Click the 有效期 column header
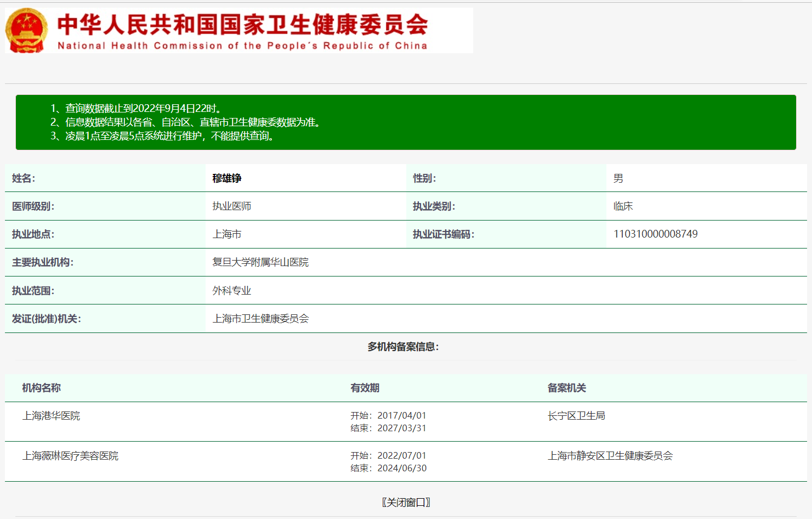812x519 pixels. 365,388
